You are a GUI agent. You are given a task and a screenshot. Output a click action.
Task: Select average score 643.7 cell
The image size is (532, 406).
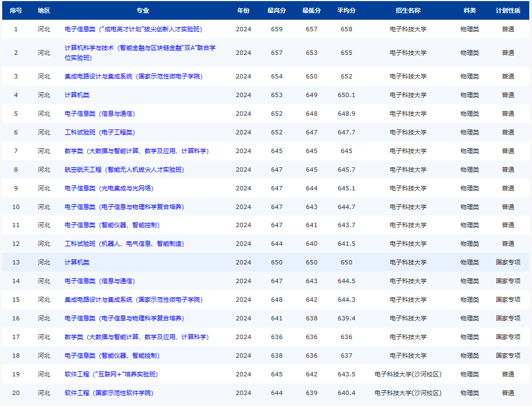[346, 225]
